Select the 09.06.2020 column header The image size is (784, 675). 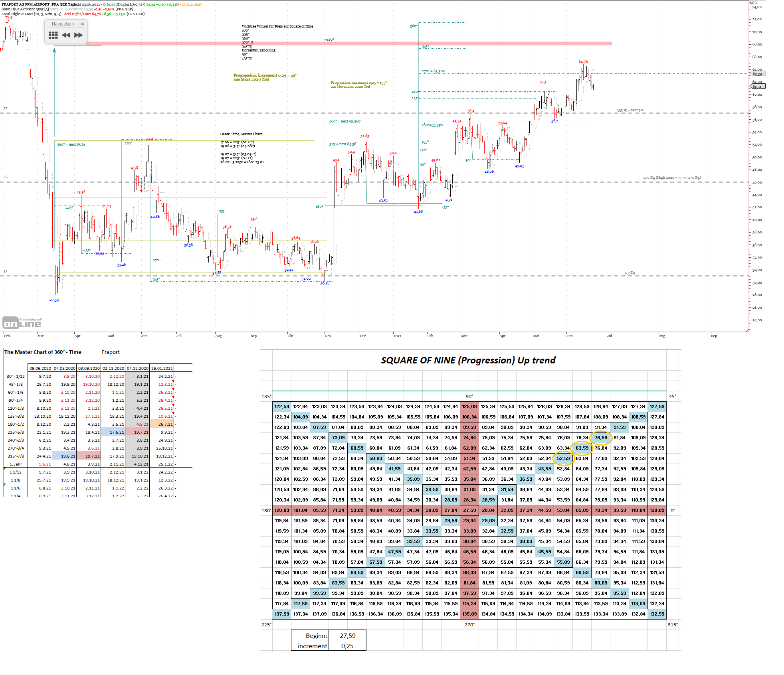point(40,368)
